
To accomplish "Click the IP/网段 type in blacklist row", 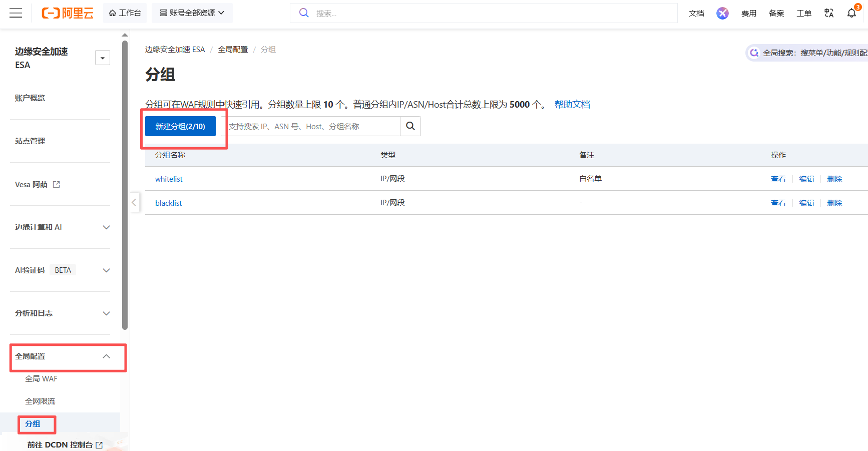I will tap(392, 203).
